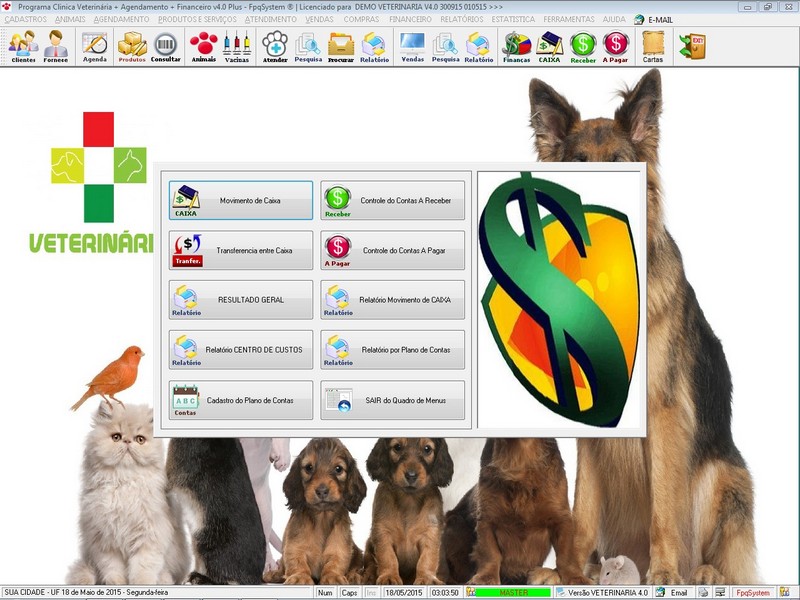800x600 pixels.
Task: Open the CADASTROS menu
Action: coord(26,19)
